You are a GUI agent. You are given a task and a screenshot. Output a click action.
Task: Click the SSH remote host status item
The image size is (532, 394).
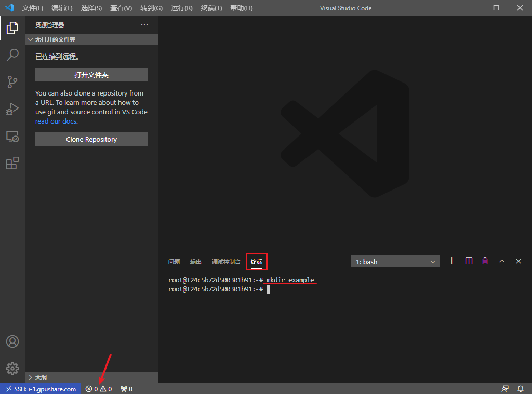coord(41,389)
